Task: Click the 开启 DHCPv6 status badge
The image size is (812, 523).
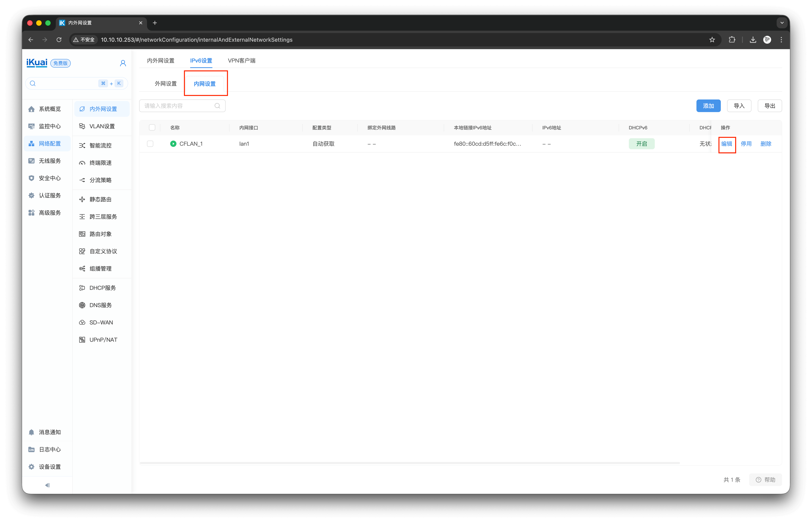Action: (x=641, y=144)
